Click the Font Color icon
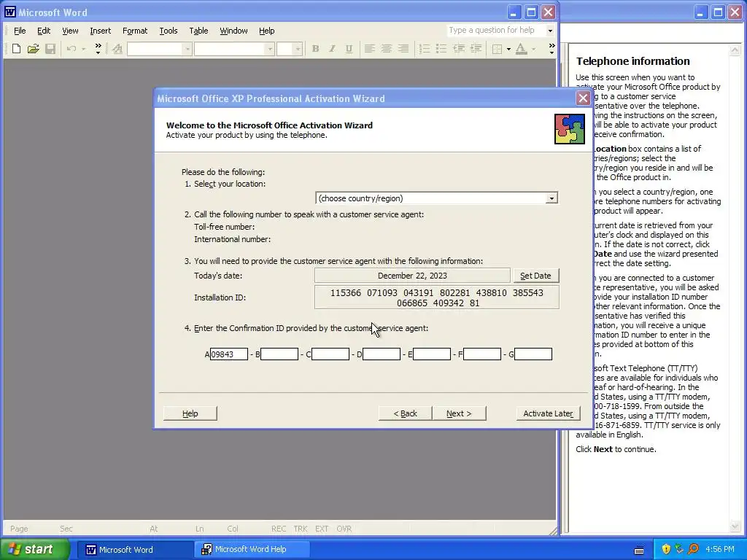Viewport: 747px width, 560px height. click(521, 49)
